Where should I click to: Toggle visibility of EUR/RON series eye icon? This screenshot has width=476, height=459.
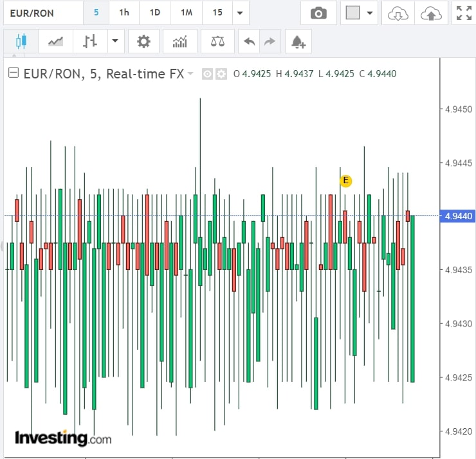point(207,74)
